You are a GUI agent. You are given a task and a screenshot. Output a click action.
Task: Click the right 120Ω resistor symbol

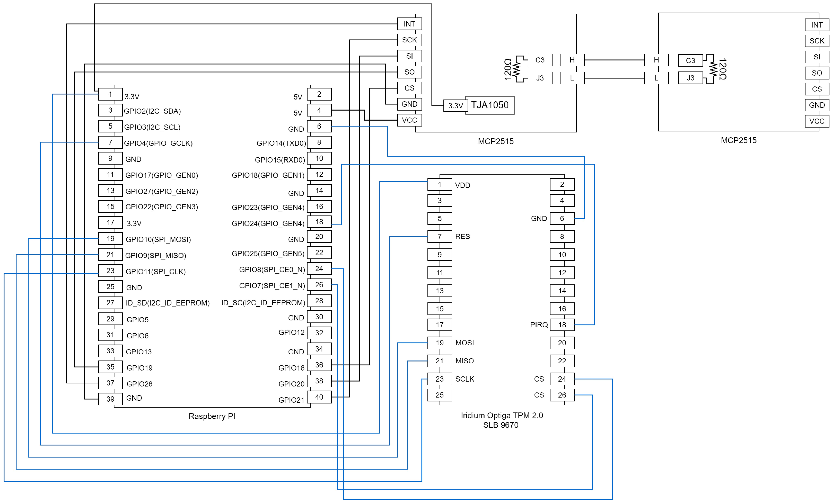713,69
